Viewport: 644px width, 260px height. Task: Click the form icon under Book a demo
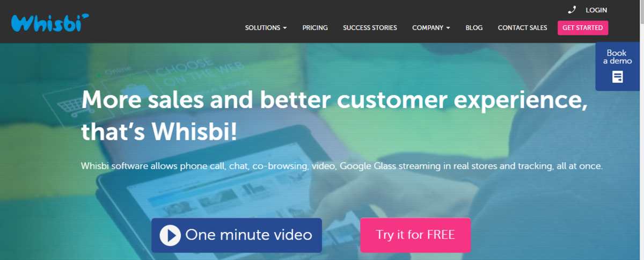[x=618, y=77]
